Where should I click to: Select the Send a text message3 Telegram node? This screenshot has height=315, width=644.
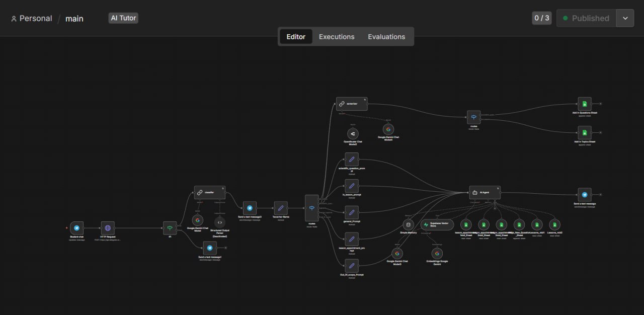pyautogui.click(x=250, y=208)
